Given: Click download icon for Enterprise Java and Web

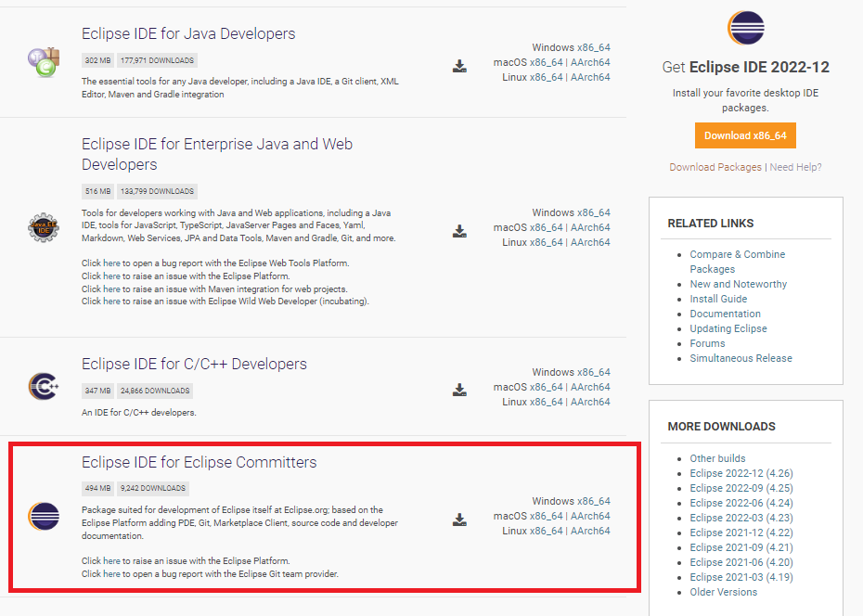Looking at the screenshot, I should (459, 231).
